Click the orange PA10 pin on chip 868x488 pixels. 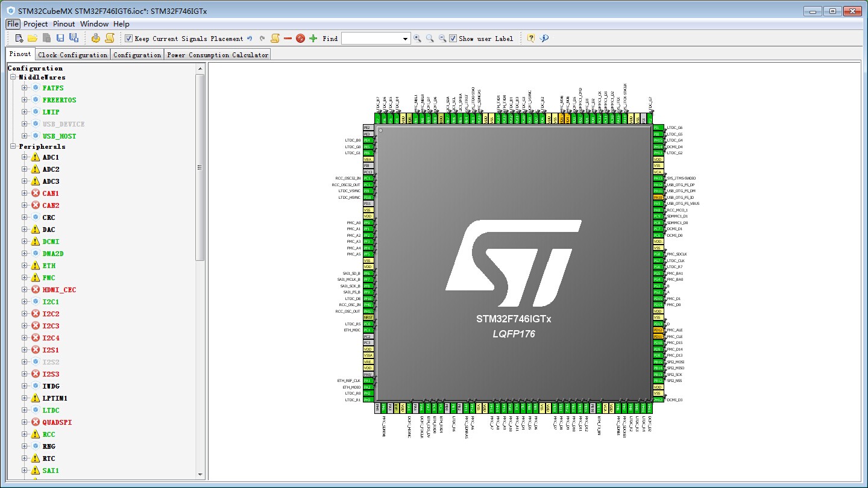click(658, 197)
